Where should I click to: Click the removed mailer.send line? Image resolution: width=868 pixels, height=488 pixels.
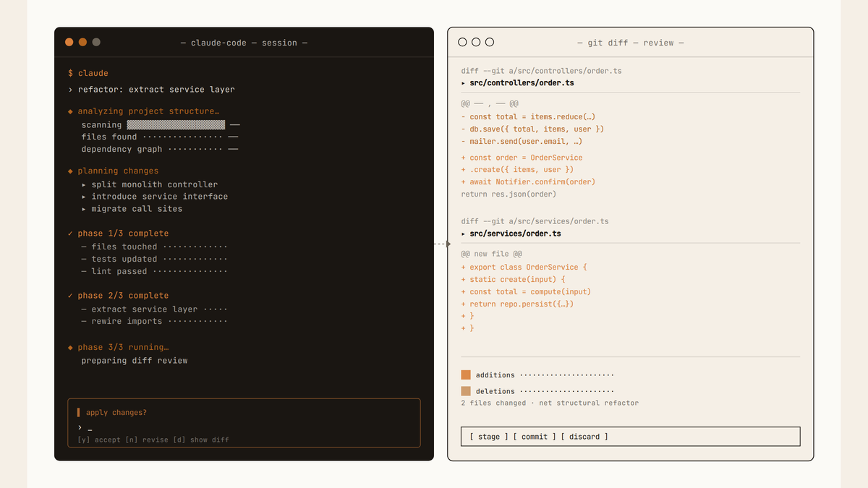522,141
